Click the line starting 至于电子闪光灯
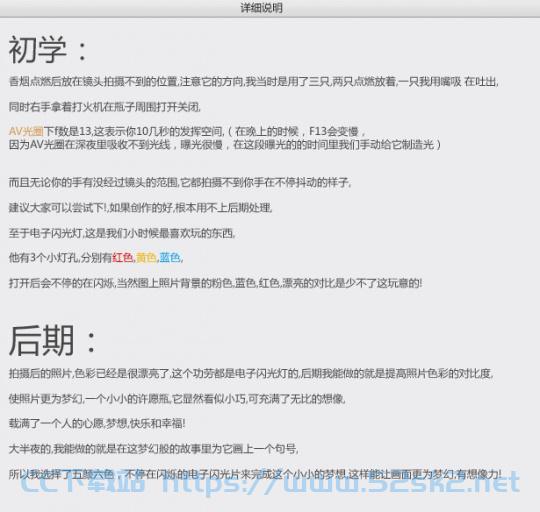 (122, 233)
